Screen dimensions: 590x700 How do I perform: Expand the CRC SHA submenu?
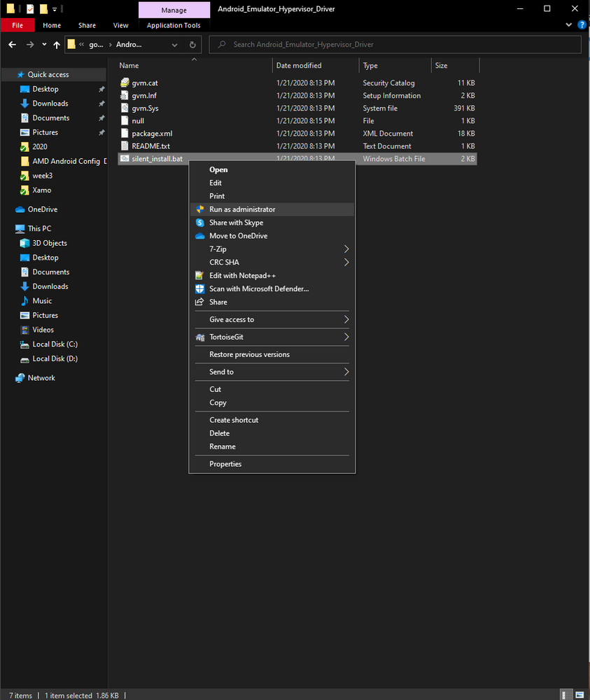coord(272,262)
